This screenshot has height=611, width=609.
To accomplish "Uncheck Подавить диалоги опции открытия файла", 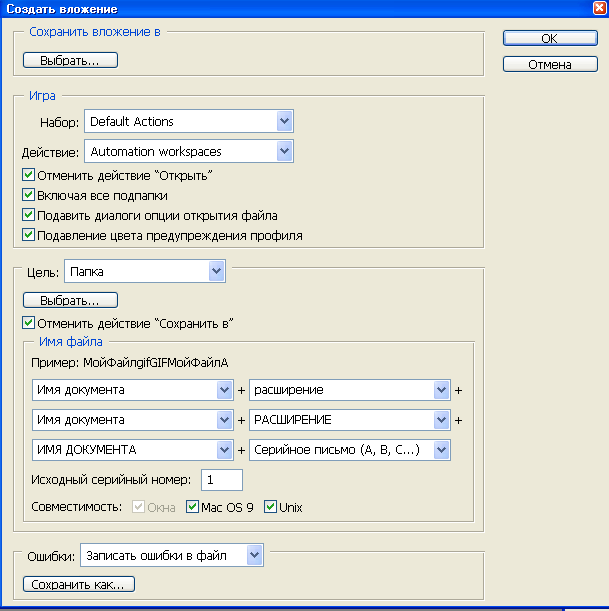I will coord(28,215).
